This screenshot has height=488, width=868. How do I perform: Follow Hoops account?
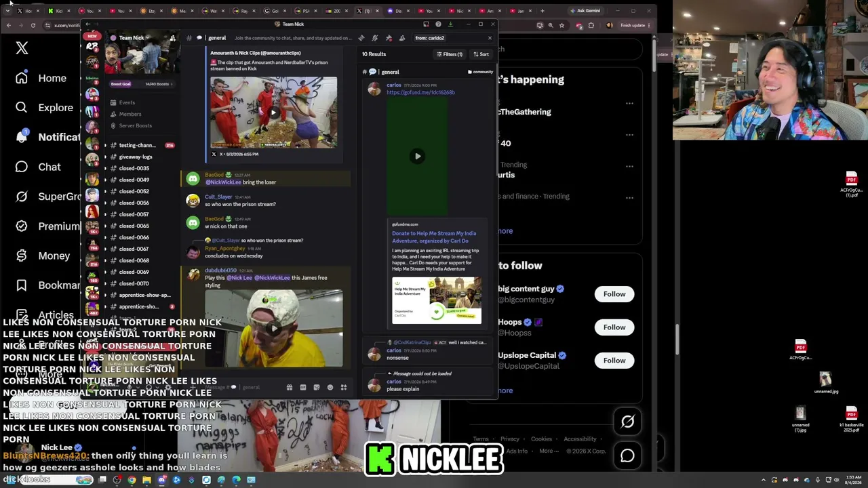pyautogui.click(x=614, y=327)
